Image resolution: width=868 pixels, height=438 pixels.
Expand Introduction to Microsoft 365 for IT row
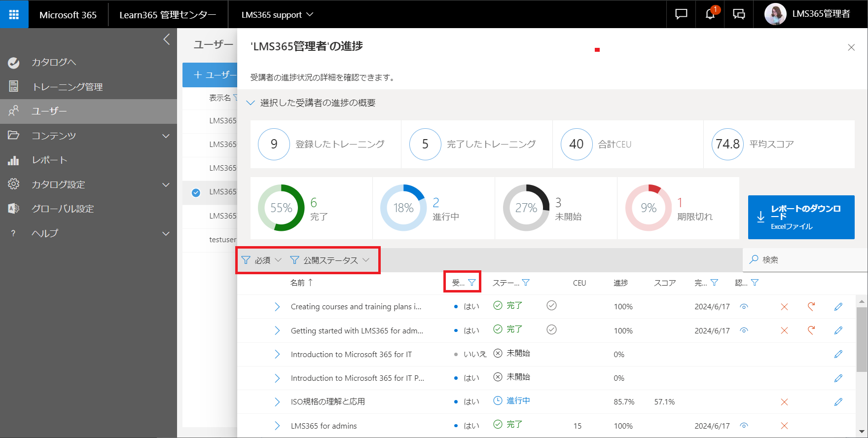click(277, 354)
